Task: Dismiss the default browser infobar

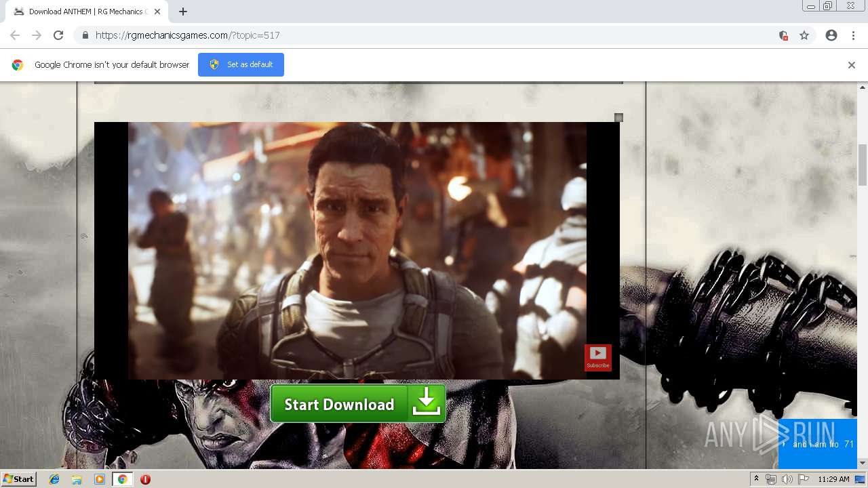Action: (x=852, y=65)
